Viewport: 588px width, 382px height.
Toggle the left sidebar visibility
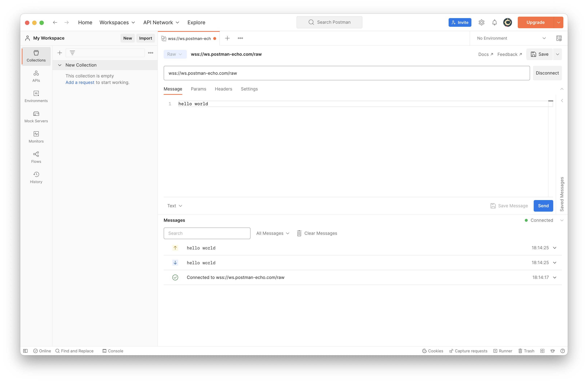tap(26, 351)
